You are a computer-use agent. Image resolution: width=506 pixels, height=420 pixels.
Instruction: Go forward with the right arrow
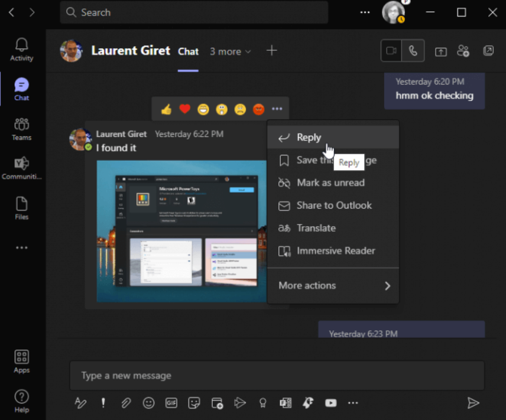tap(32, 12)
